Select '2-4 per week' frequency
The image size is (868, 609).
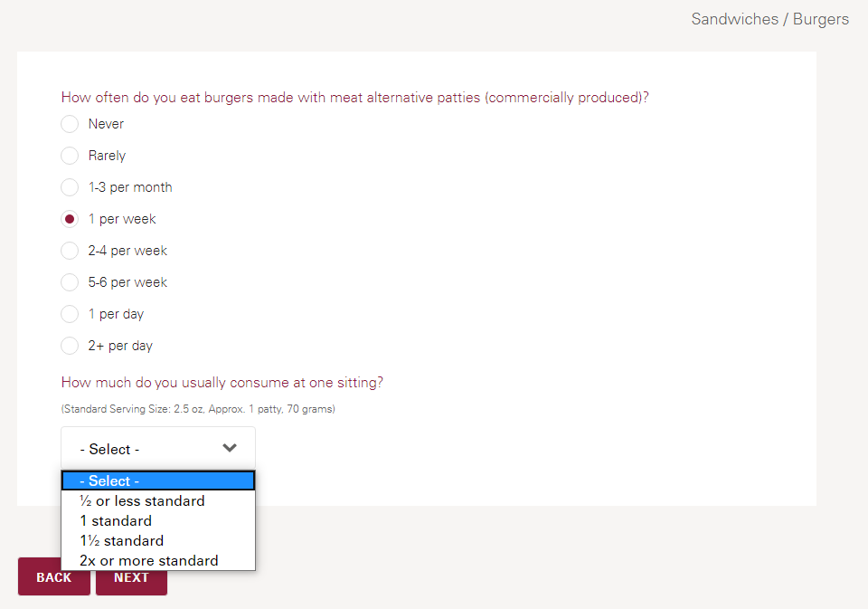click(70, 251)
